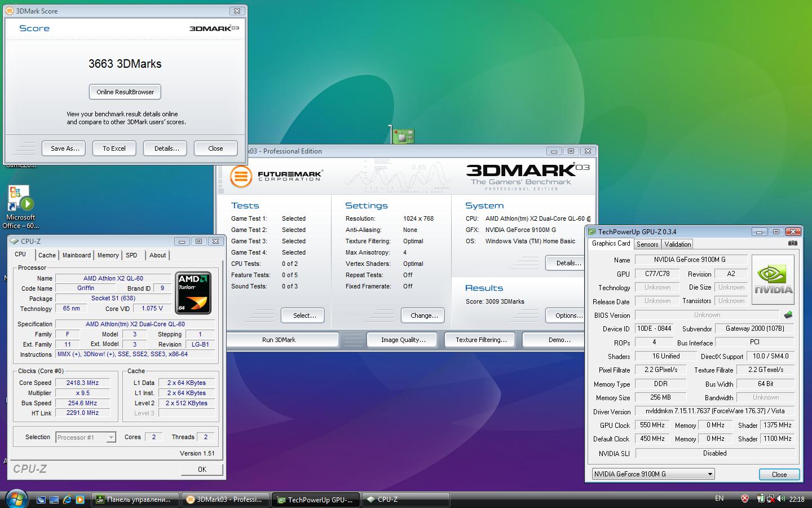The width and height of the screenshot is (812, 508).
Task: Launch Internet Explorer from quick launch
Action: point(67,500)
